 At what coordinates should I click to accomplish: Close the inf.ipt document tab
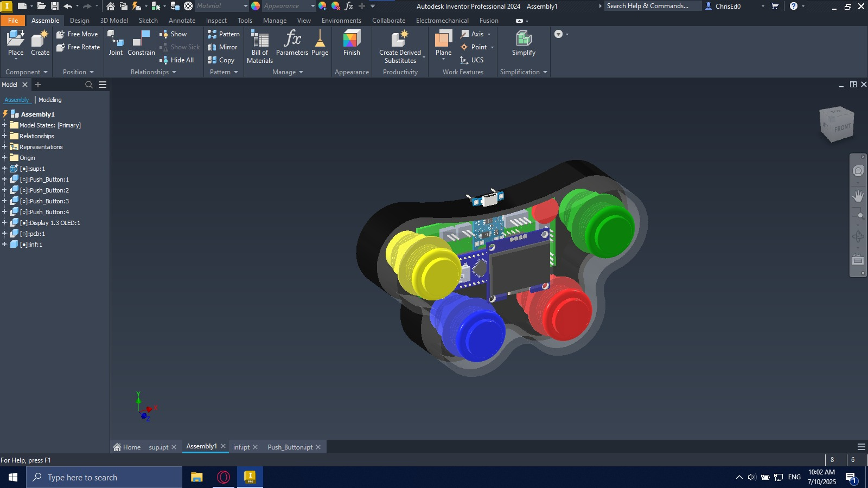click(x=256, y=447)
